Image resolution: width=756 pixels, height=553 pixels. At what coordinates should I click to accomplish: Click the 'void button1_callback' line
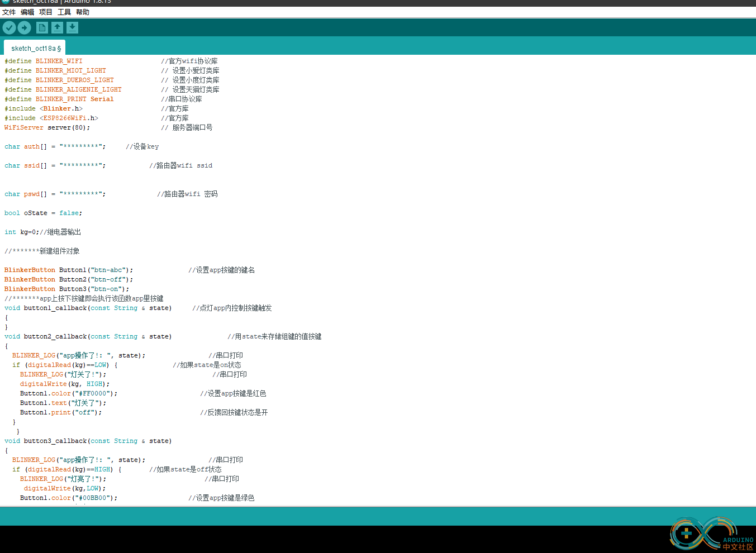[x=88, y=308]
